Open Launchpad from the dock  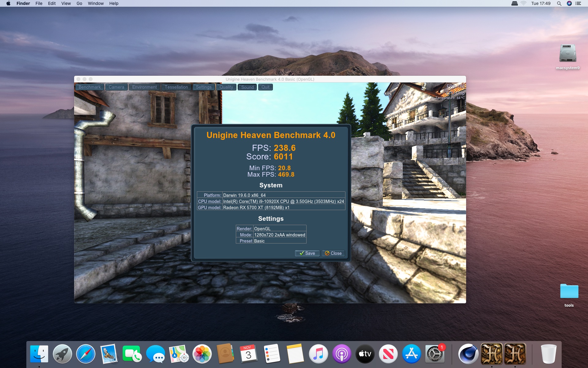[x=62, y=354]
